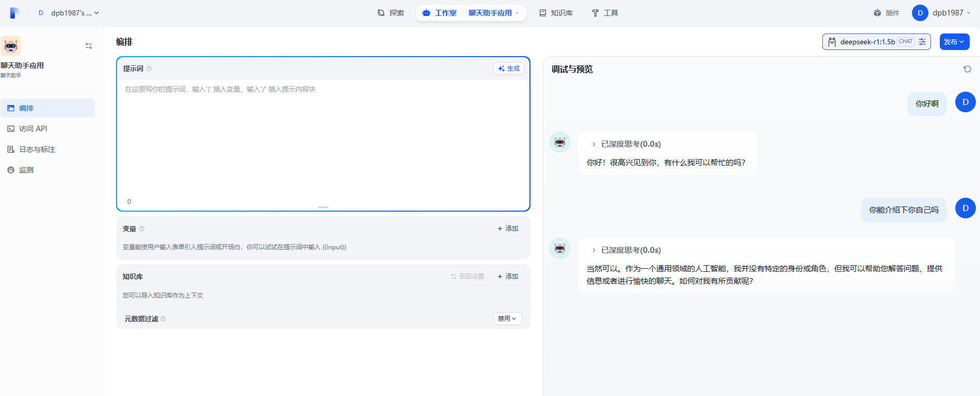Click 生成 to auto-generate prompt
This screenshot has height=396, width=980.
[x=509, y=68]
